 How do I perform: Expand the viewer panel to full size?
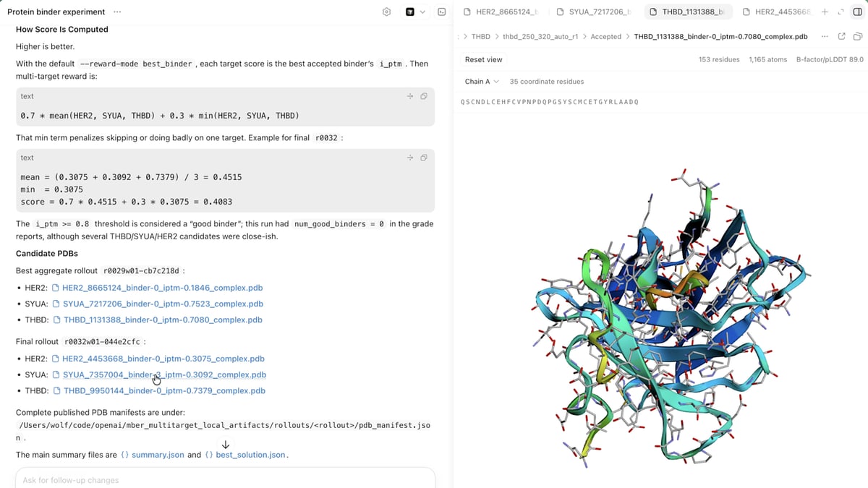[841, 12]
